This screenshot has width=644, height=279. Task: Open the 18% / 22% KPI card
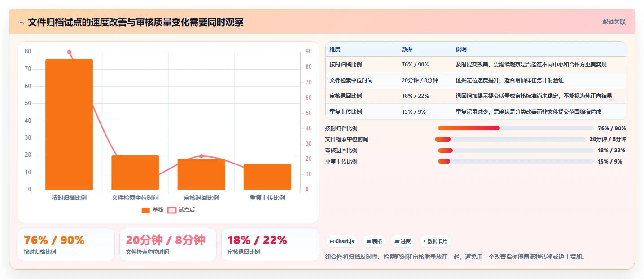point(270,244)
